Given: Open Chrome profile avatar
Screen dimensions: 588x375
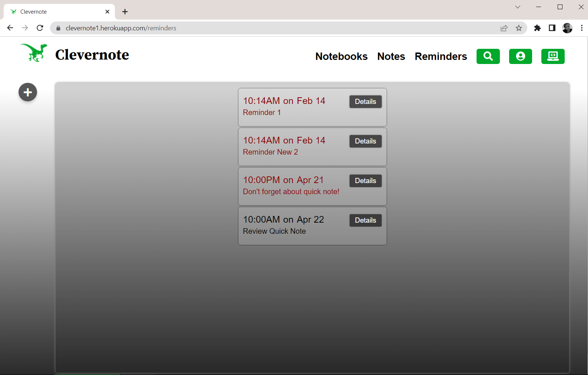Looking at the screenshot, I should coord(567,28).
